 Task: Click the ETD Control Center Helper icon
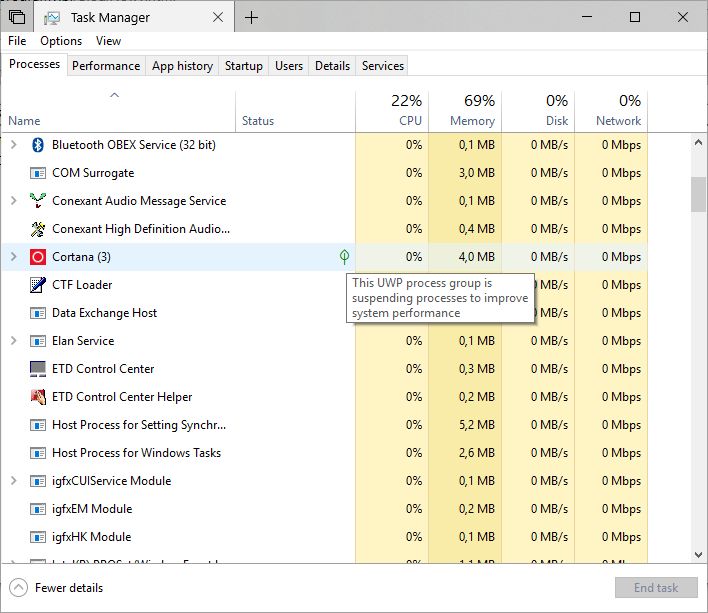pos(38,397)
